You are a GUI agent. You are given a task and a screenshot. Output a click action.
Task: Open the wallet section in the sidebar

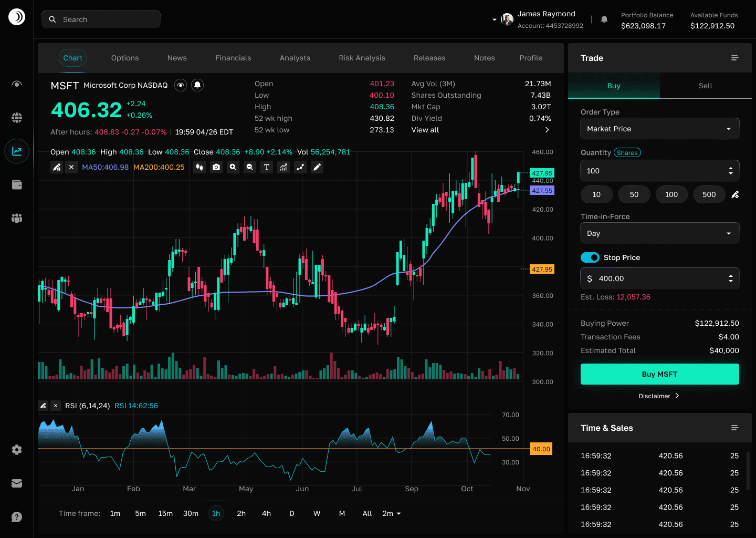16,184
